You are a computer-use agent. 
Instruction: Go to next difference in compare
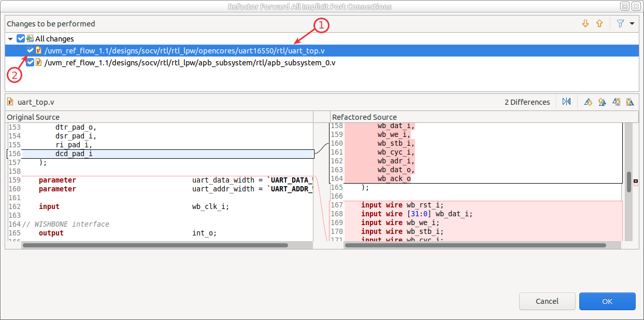point(588,102)
